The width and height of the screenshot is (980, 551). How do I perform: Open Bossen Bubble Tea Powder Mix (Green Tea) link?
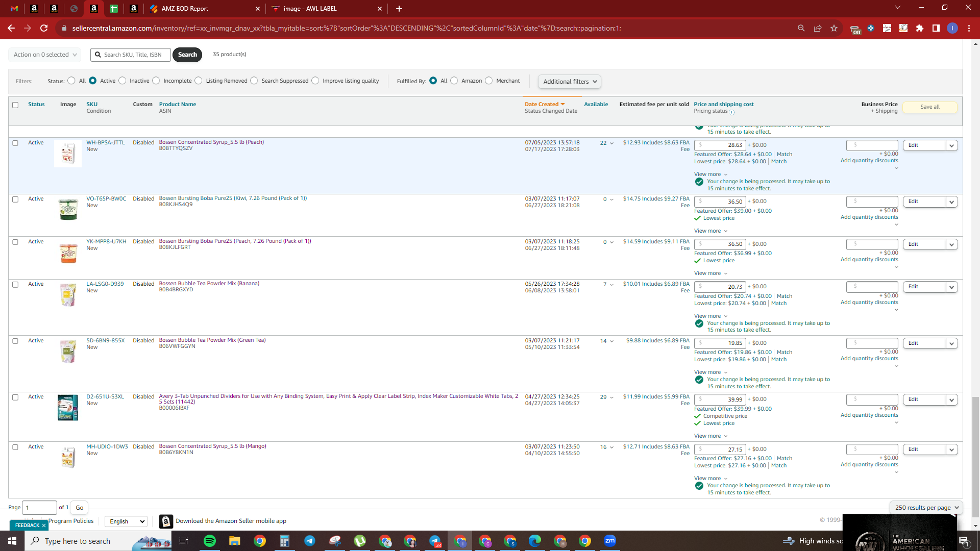pos(212,340)
